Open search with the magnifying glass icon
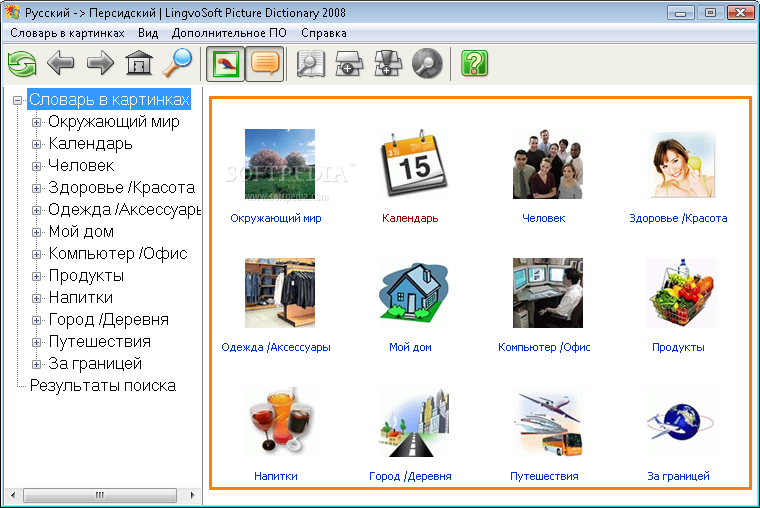 pyautogui.click(x=177, y=64)
